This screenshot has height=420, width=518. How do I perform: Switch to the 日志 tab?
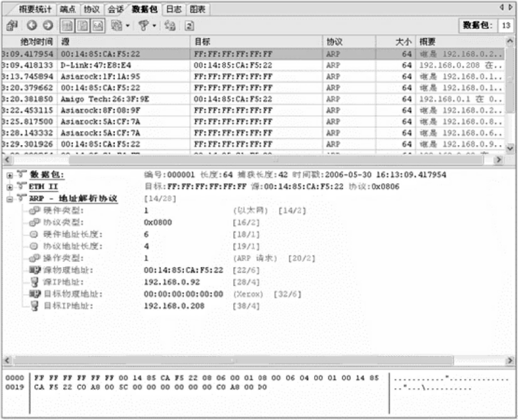pyautogui.click(x=174, y=9)
